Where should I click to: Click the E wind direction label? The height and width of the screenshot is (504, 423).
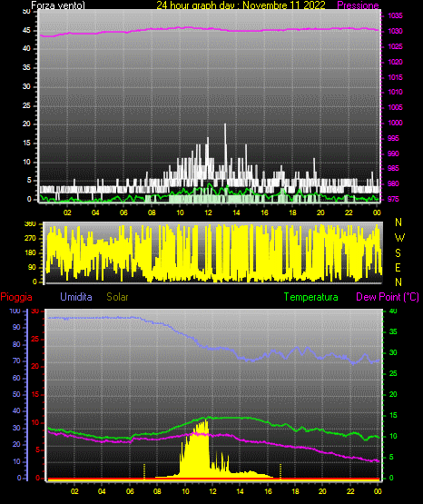tap(398, 267)
